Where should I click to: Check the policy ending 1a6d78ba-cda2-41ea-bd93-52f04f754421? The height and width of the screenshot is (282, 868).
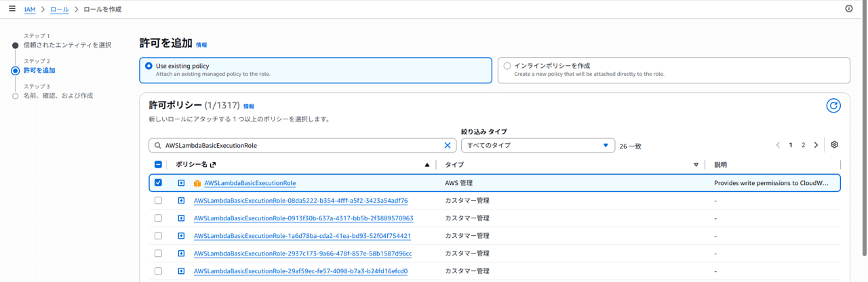pyautogui.click(x=158, y=236)
